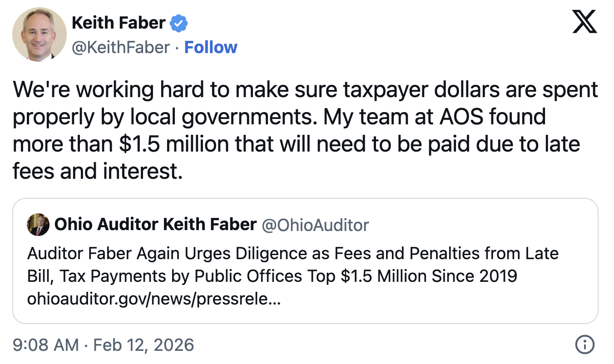
Task: Click the Keith Faber display name
Action: [119, 23]
